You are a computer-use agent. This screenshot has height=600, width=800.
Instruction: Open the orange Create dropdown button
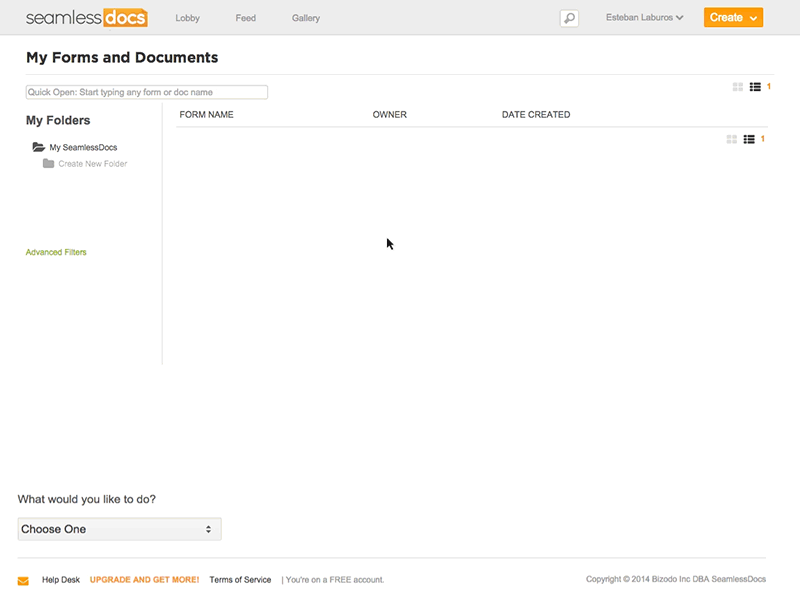tap(733, 18)
